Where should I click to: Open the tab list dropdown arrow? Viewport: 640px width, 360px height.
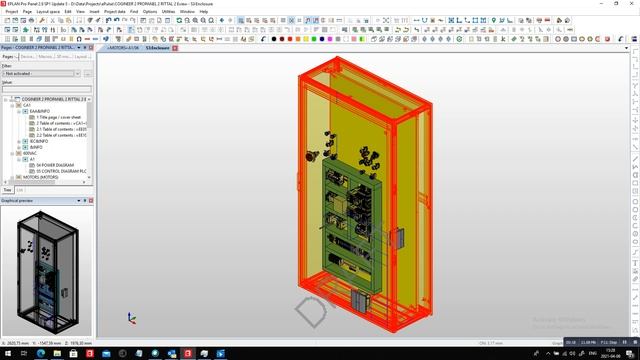point(627,48)
